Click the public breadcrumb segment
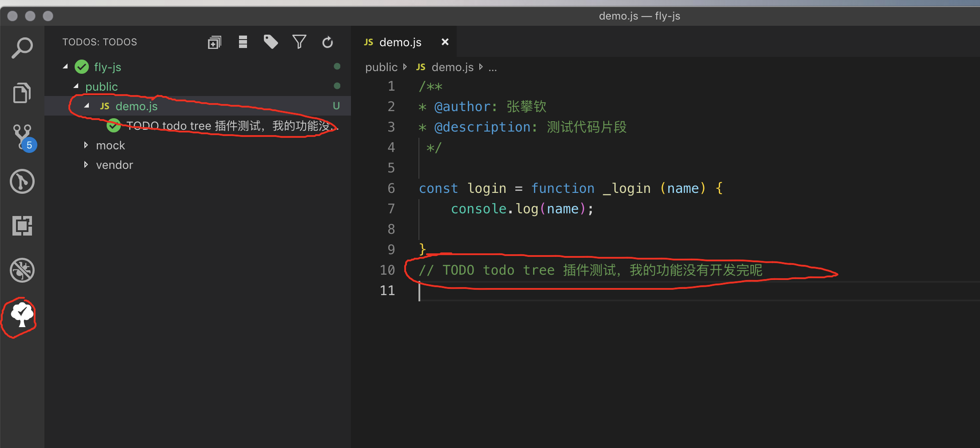Viewport: 980px width, 448px height. pyautogui.click(x=381, y=67)
